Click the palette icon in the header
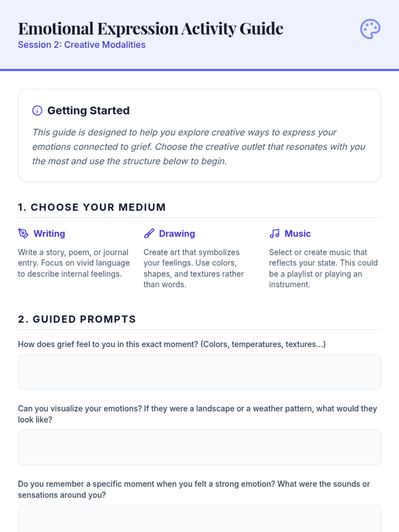The height and width of the screenshot is (532, 399). click(370, 29)
